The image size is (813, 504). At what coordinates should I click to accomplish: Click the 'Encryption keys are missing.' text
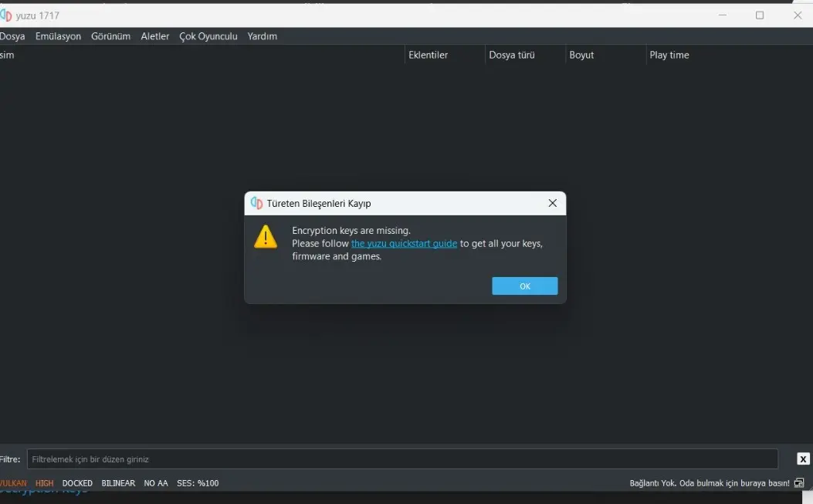click(351, 231)
